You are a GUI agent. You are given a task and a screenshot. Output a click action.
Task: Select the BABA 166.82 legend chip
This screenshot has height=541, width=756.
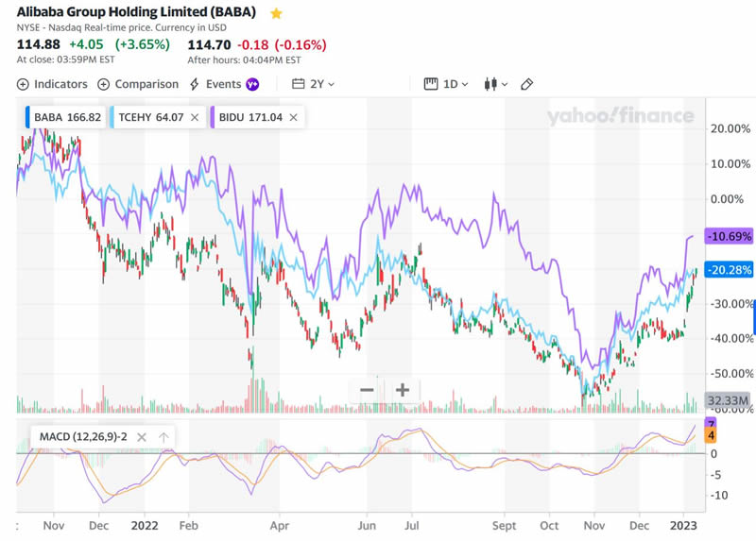point(65,117)
